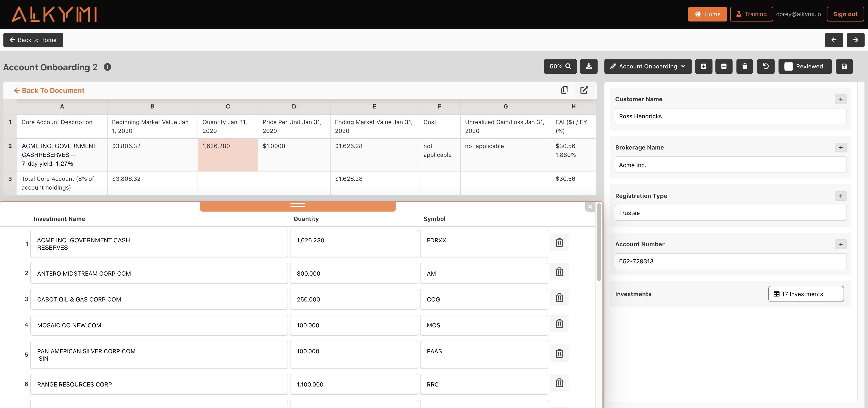This screenshot has width=868, height=408.
Task: Click the Back To Document link
Action: point(49,91)
